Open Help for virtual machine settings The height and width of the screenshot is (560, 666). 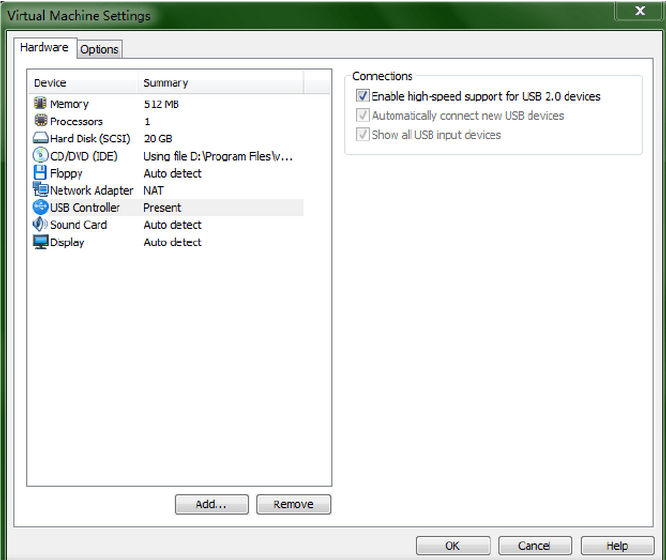tap(617, 546)
